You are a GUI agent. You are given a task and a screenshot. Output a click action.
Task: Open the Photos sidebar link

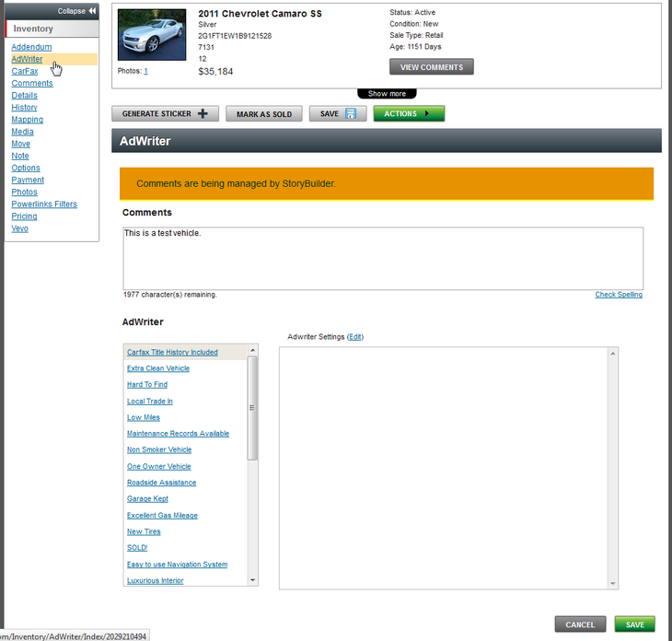click(25, 192)
